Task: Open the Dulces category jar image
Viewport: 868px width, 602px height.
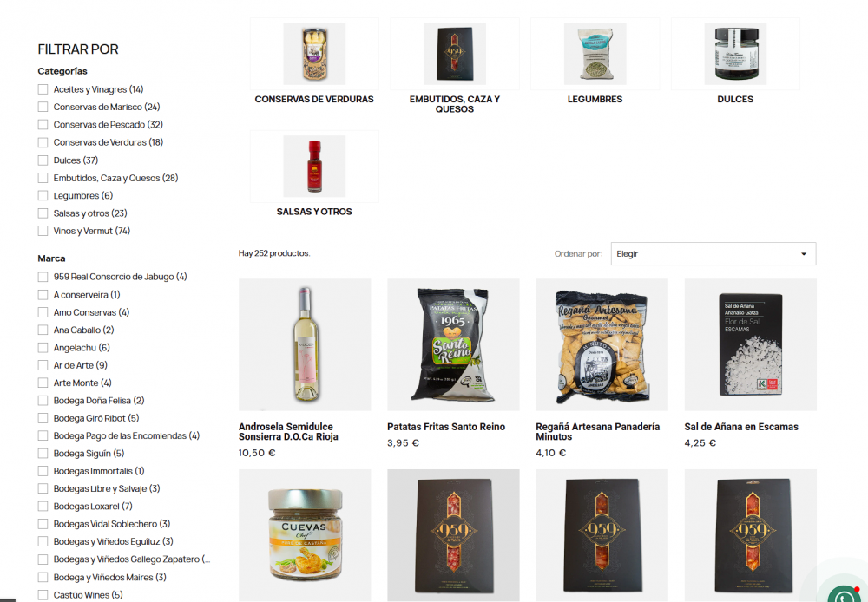Action: [x=735, y=54]
